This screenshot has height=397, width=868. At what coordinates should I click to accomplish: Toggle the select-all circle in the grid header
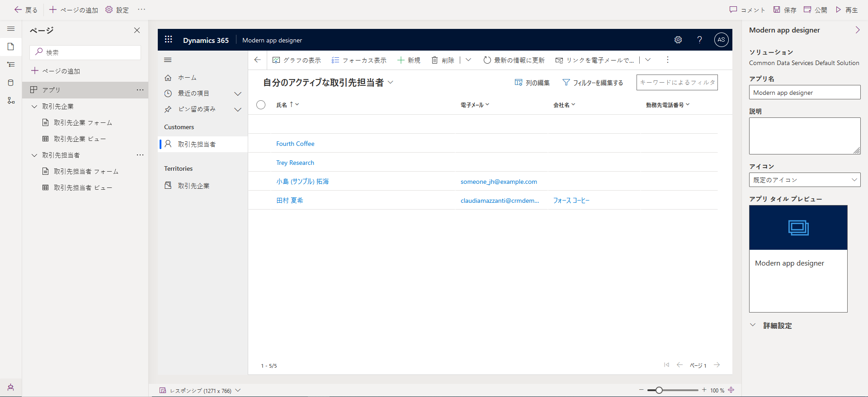[x=261, y=105]
